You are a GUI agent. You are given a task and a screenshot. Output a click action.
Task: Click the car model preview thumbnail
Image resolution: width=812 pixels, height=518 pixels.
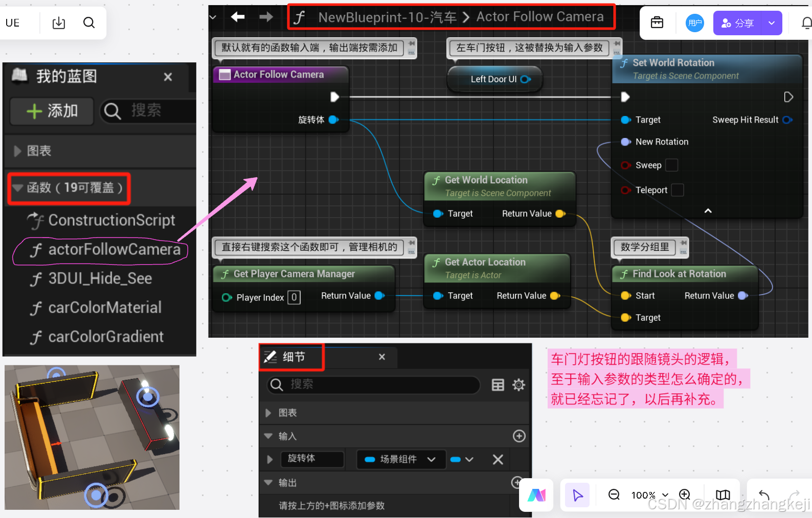[x=92, y=437]
